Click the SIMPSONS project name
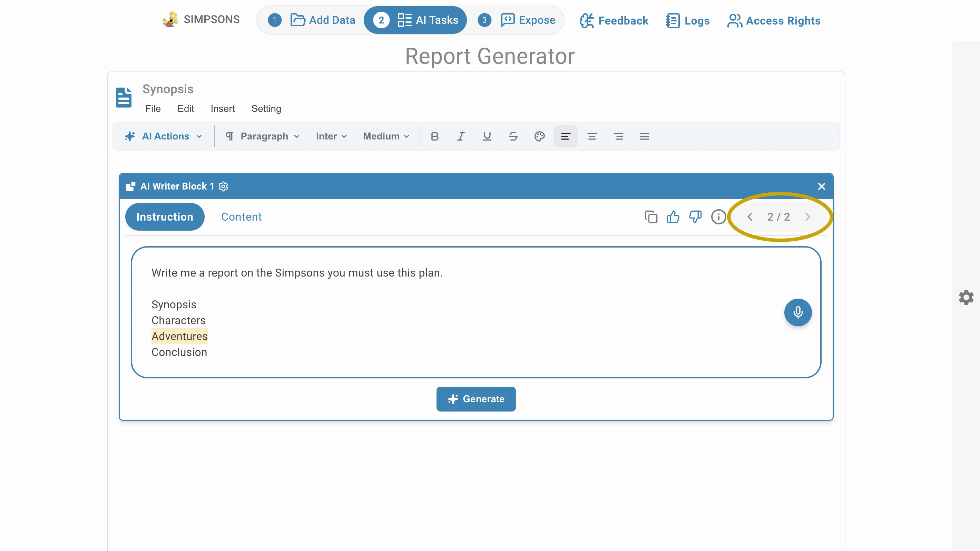 coord(212,19)
